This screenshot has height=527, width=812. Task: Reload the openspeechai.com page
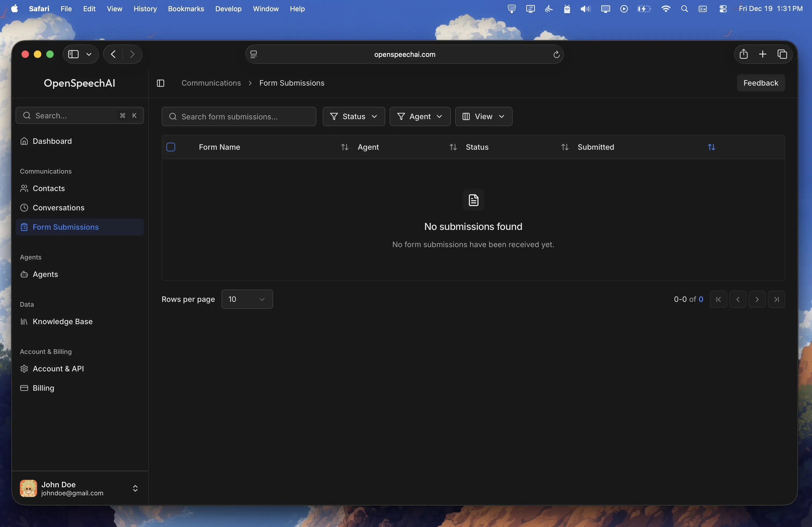(x=556, y=54)
